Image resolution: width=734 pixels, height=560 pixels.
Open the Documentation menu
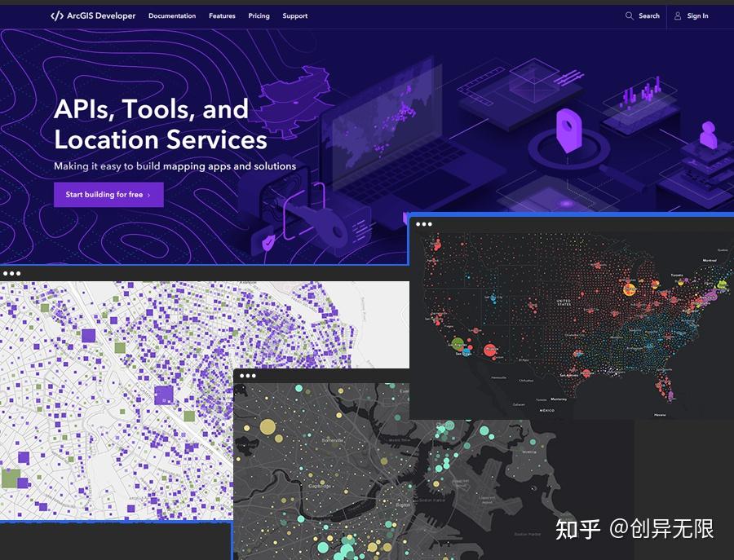click(172, 16)
